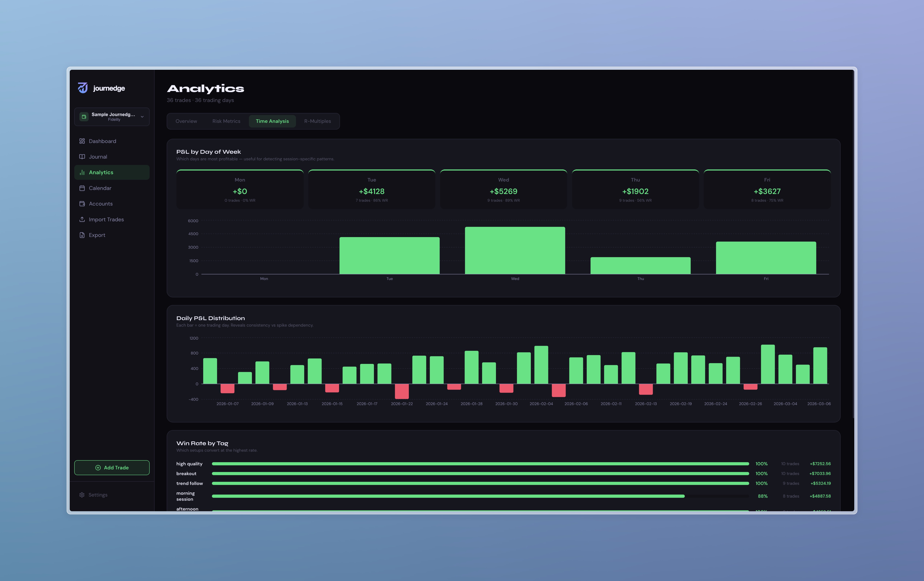This screenshot has height=581, width=924.
Task: Click '36 trades · 36 trading days' subtitle
Action: click(x=200, y=100)
